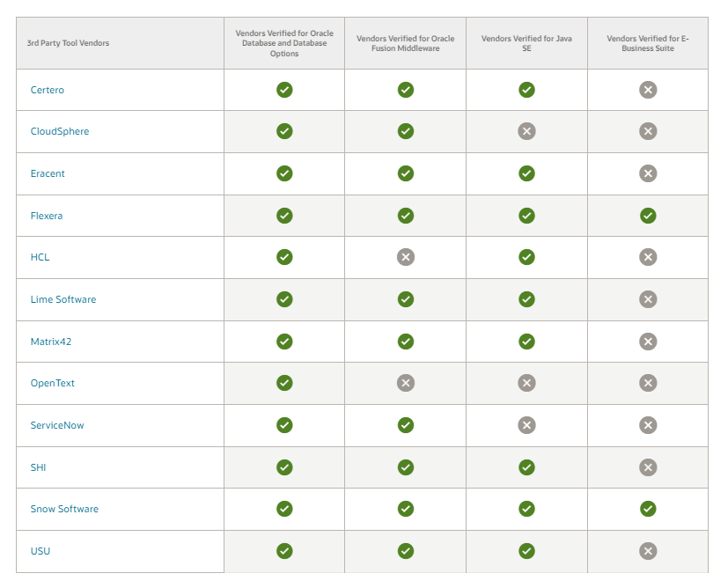The width and height of the screenshot is (728, 588).
Task: Open the Certero vendor link
Action: pos(48,90)
